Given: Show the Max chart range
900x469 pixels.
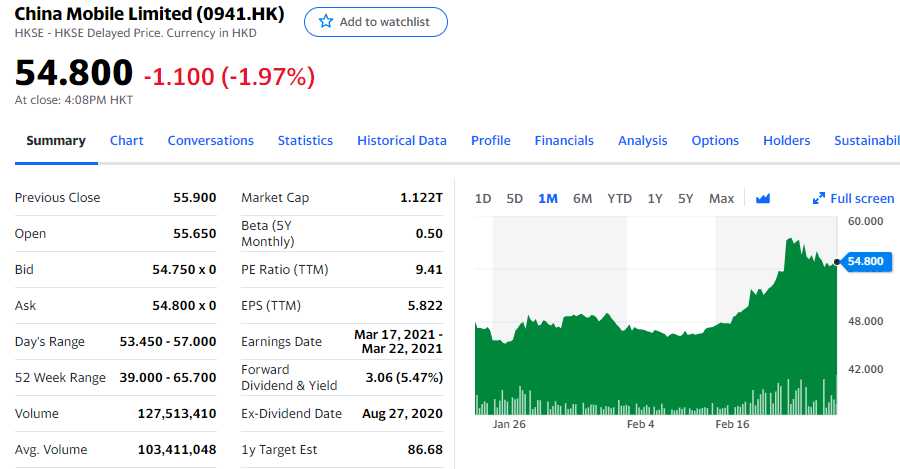Looking at the screenshot, I should [x=721, y=198].
